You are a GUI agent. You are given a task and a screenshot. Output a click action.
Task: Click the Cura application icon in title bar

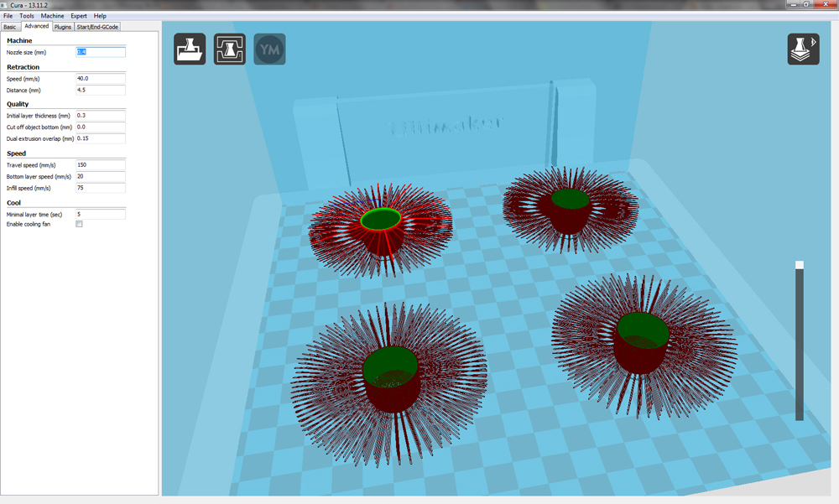[5, 5]
